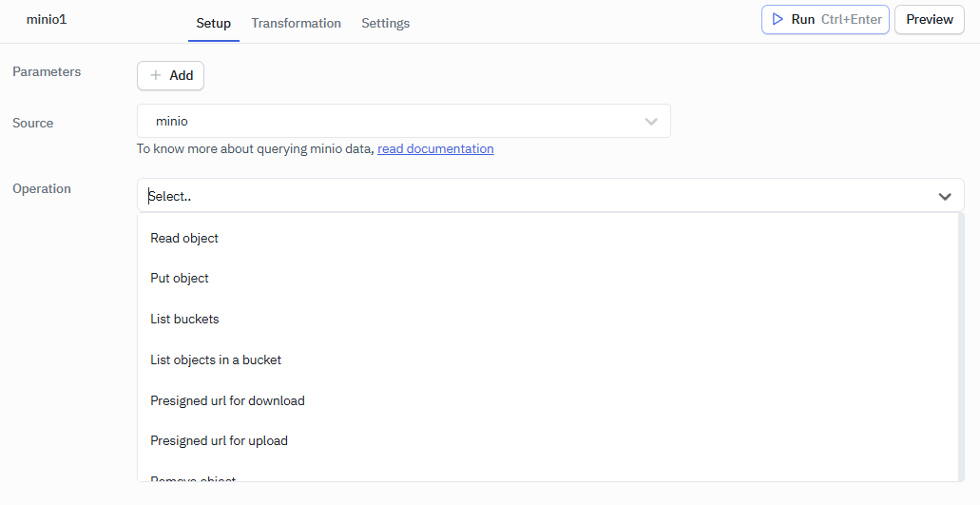Switch to the Setup tab
Screen dimensions: 980x505
tap(213, 23)
